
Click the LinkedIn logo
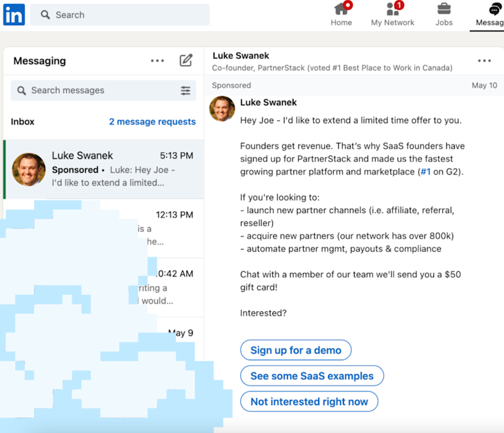click(13, 15)
